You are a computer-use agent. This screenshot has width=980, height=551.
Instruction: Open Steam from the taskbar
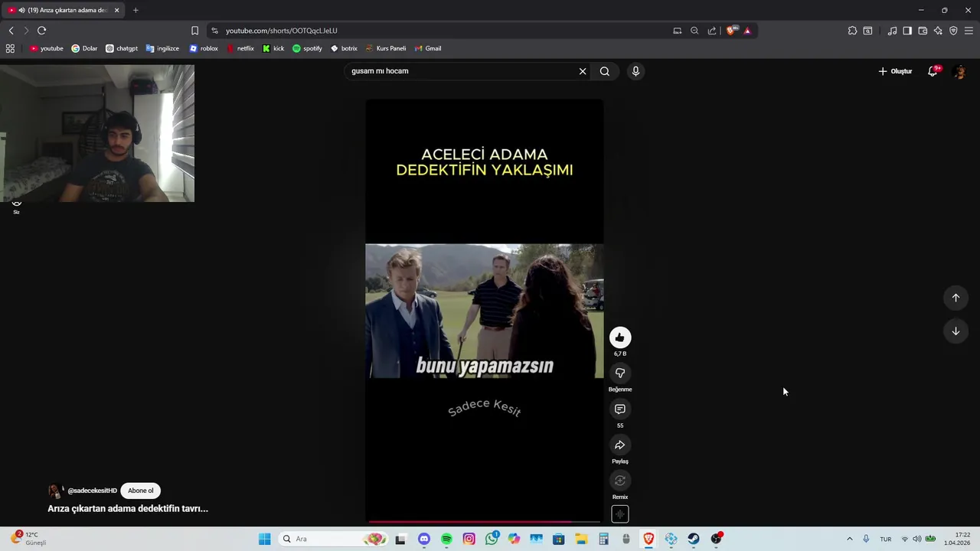694,539
